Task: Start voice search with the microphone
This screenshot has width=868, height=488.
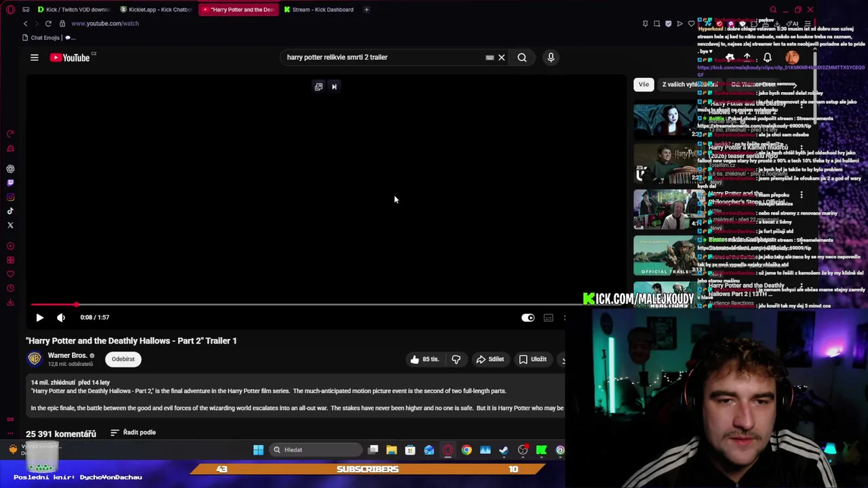Action: pyautogui.click(x=551, y=58)
